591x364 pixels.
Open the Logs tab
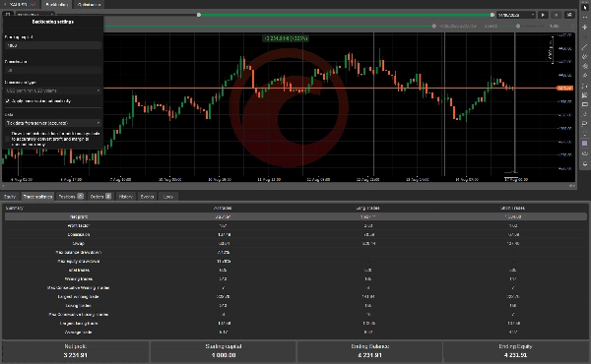[x=168, y=197]
